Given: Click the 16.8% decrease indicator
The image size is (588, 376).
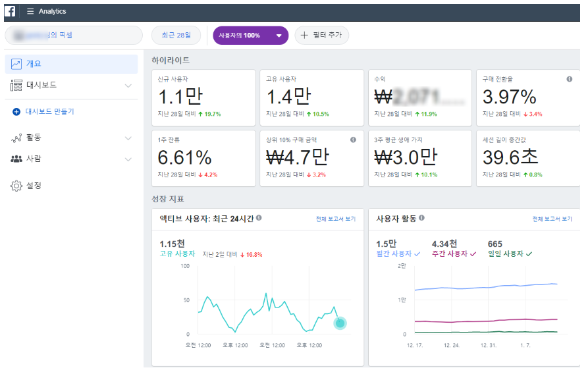Looking at the screenshot, I should click(x=252, y=255).
